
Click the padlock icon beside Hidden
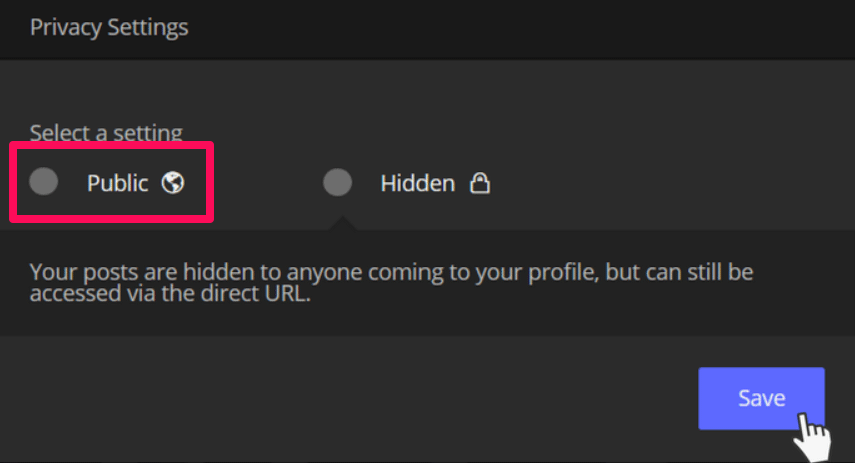[x=480, y=183]
